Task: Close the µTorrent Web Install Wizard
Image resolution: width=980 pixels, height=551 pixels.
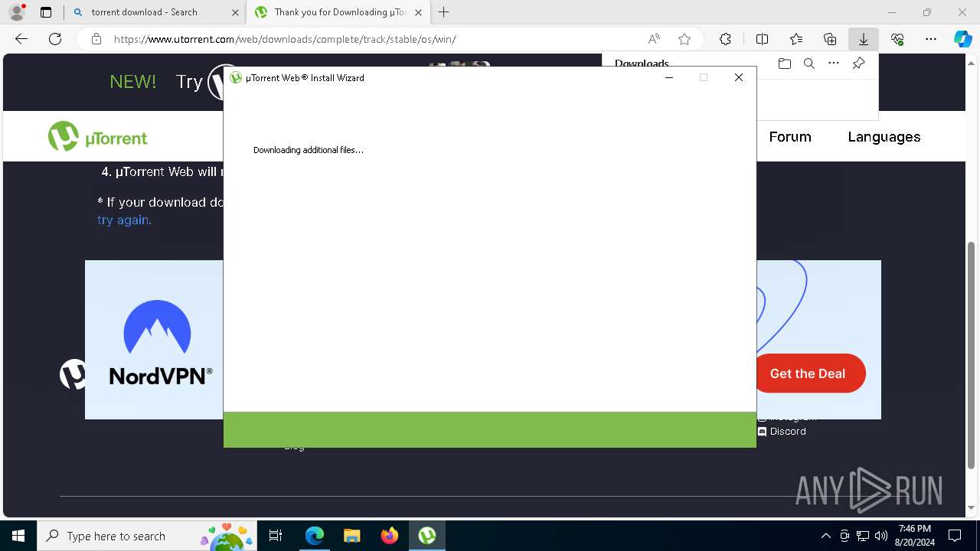Action: tap(739, 77)
